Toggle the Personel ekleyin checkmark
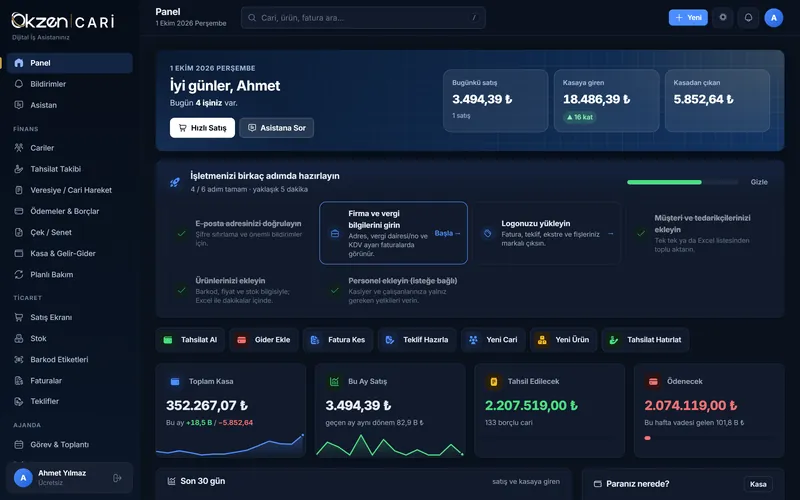 [x=335, y=290]
